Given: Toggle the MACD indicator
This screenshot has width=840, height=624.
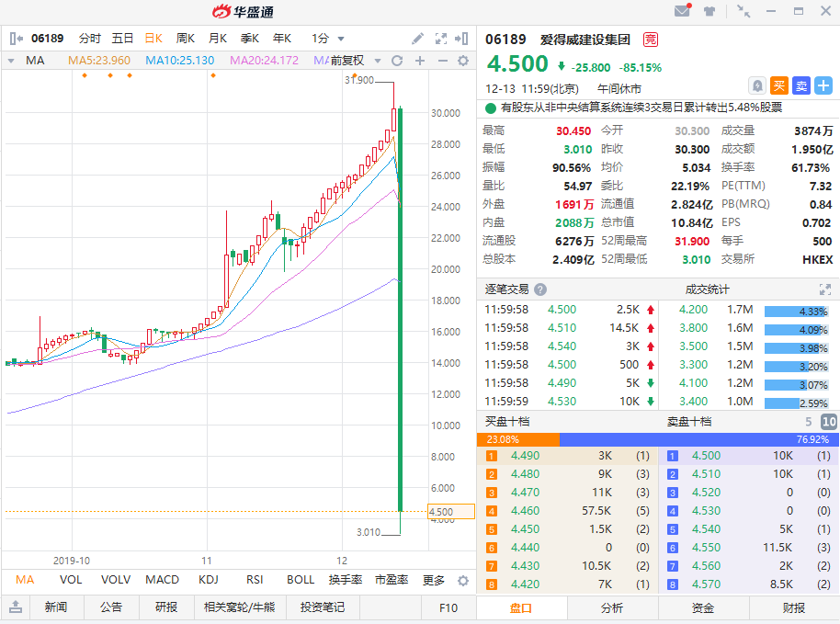Looking at the screenshot, I should tap(162, 580).
